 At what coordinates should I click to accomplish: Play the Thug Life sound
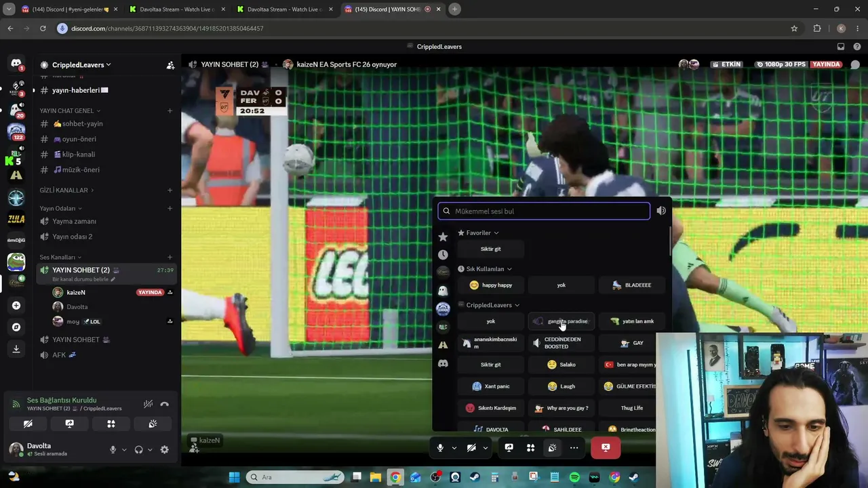pyautogui.click(x=631, y=408)
